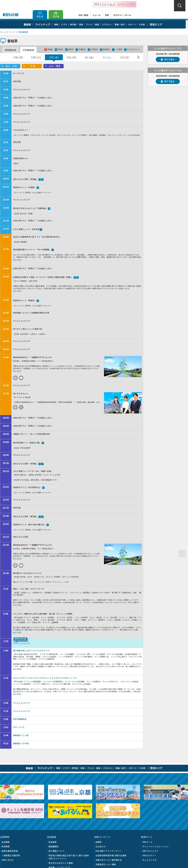Open the きょうとくらす top banner

click(115, 4)
